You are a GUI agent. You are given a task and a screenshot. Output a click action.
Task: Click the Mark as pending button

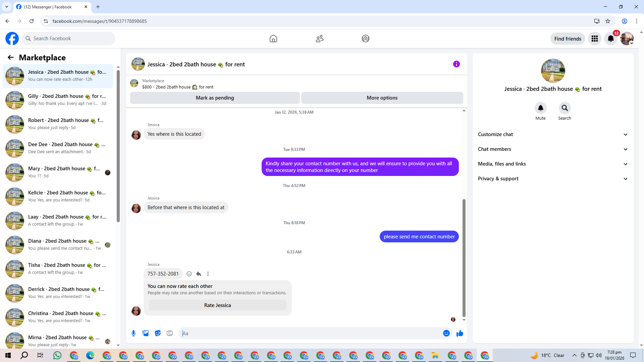215,98
